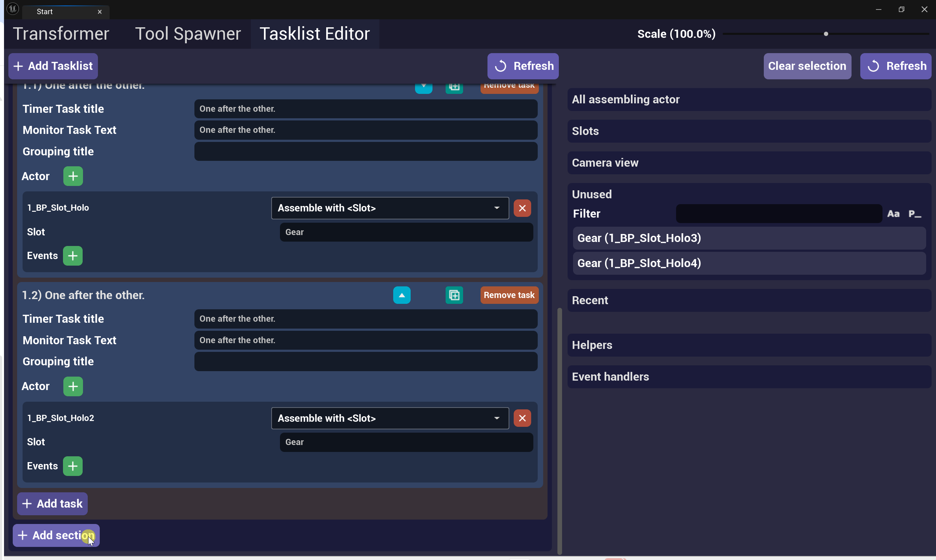Add an actor to task 1.1
This screenshot has height=560, width=936.
(73, 176)
